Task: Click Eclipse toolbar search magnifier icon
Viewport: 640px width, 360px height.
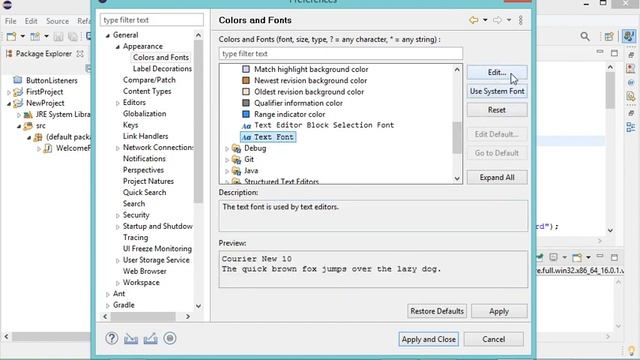Action: point(585,37)
